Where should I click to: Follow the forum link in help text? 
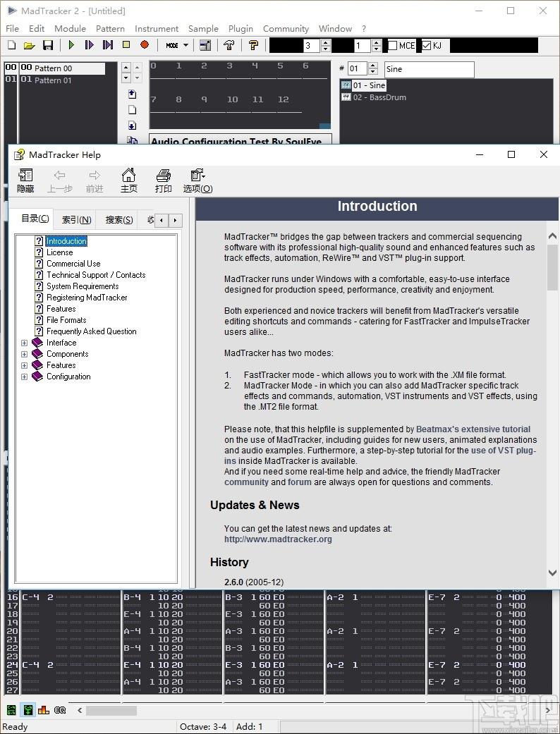(x=299, y=482)
